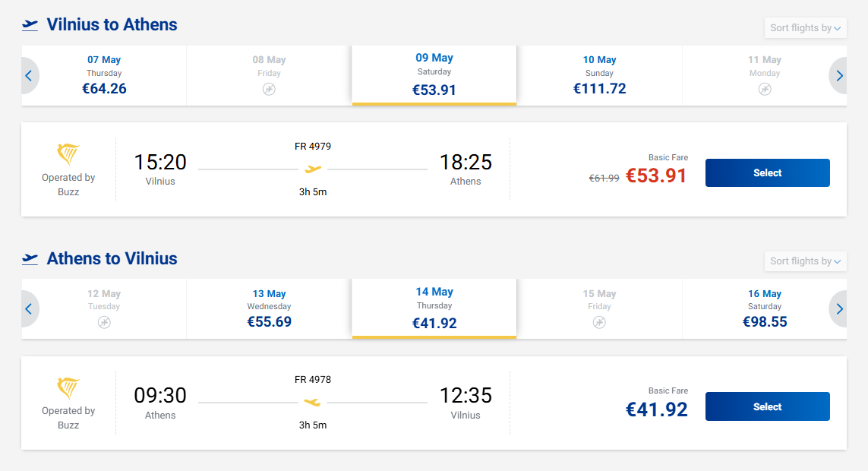The image size is (868, 471).
Task: Click the Ryanair harp logo on flight FR 4979
Action: (68, 154)
